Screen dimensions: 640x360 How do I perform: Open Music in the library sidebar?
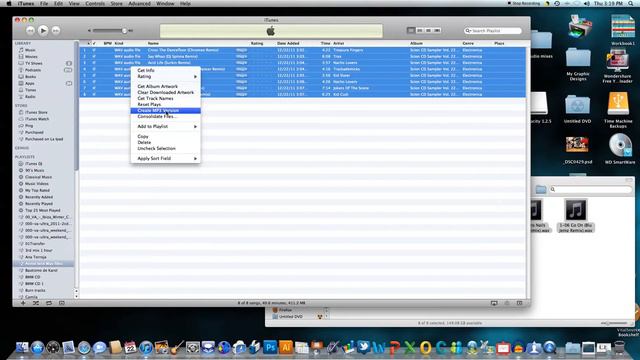30,50
